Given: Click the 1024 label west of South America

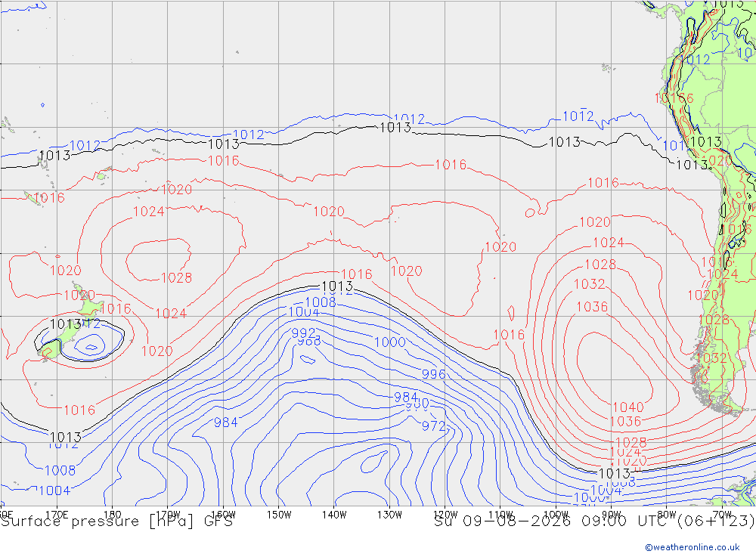Looking at the screenshot, I should [x=609, y=242].
